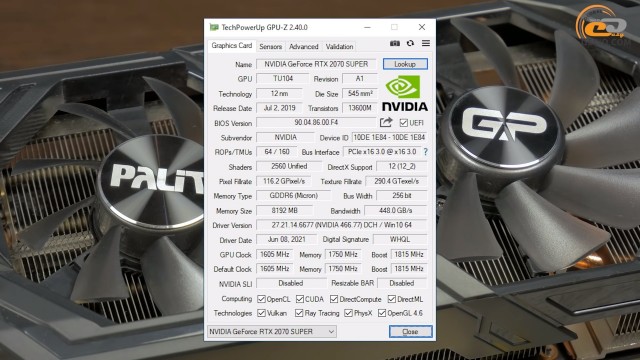Click Default Clock row Memory 1750 MHz
Image resolution: width=640 pixels, height=360 pixels.
343,269
